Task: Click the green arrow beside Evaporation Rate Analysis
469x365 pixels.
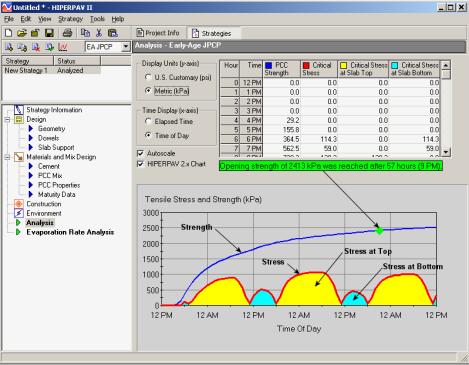Action: [19, 232]
